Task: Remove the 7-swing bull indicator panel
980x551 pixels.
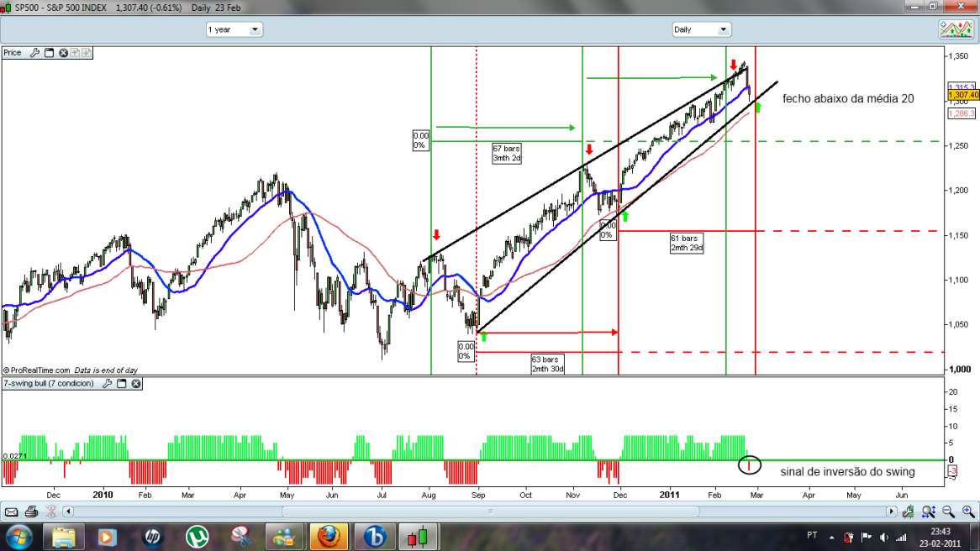Action: click(135, 384)
